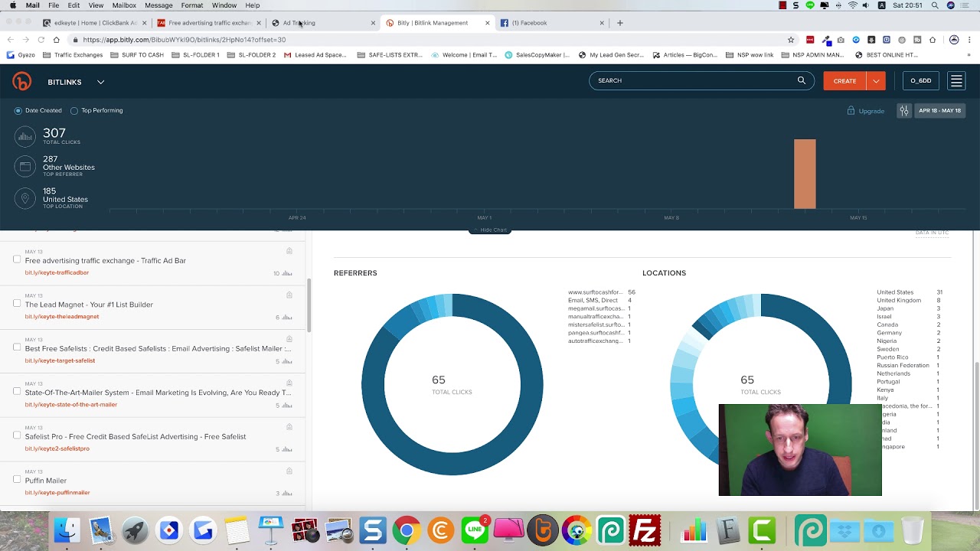The width and height of the screenshot is (980, 551).
Task: Open bit.ly/keyte-trafficadbar link
Action: pyautogui.click(x=57, y=272)
